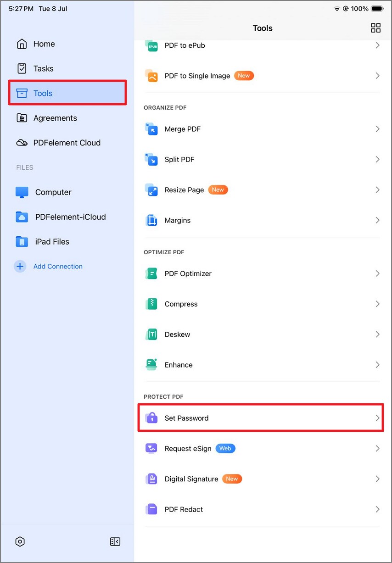Click the Add Connection link
392x563 pixels.
coord(58,266)
